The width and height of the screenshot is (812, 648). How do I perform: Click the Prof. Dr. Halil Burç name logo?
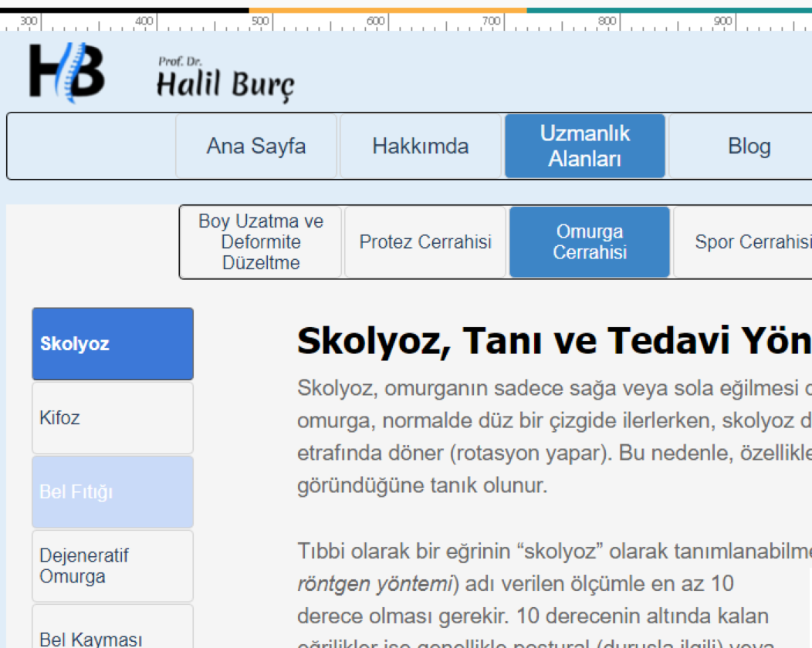[x=225, y=79]
